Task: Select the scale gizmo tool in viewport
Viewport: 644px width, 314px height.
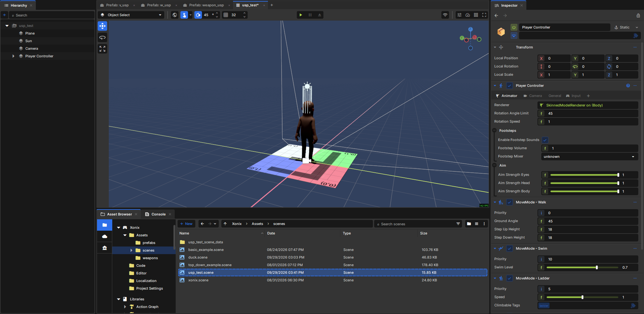Action: [x=102, y=49]
